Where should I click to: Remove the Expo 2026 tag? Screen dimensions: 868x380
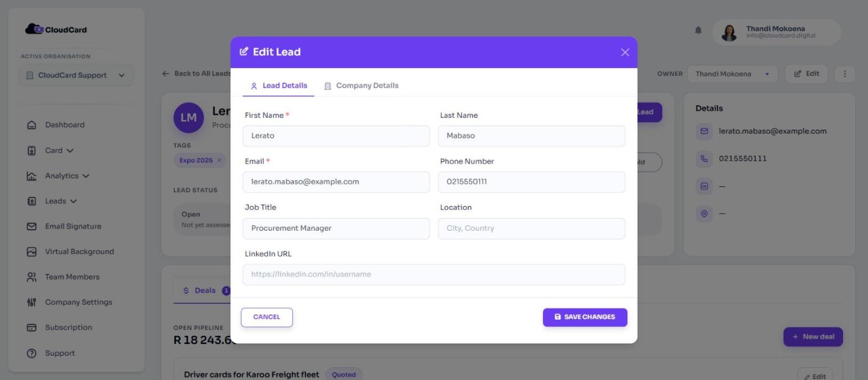[x=219, y=160]
